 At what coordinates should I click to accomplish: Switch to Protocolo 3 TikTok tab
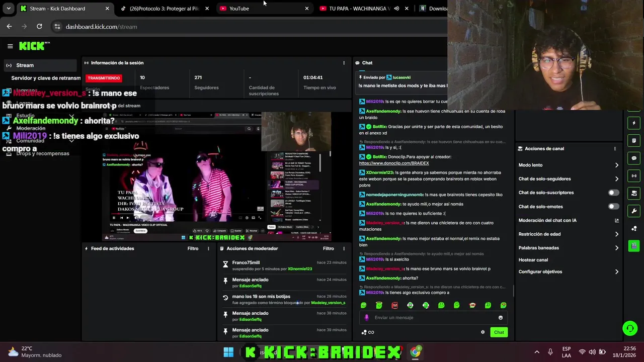[165, 9]
